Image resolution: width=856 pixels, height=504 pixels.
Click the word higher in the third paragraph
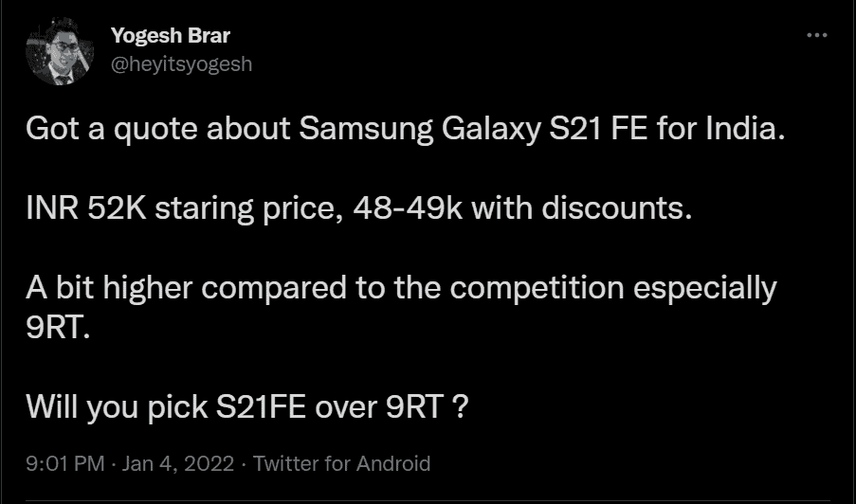click(148, 289)
